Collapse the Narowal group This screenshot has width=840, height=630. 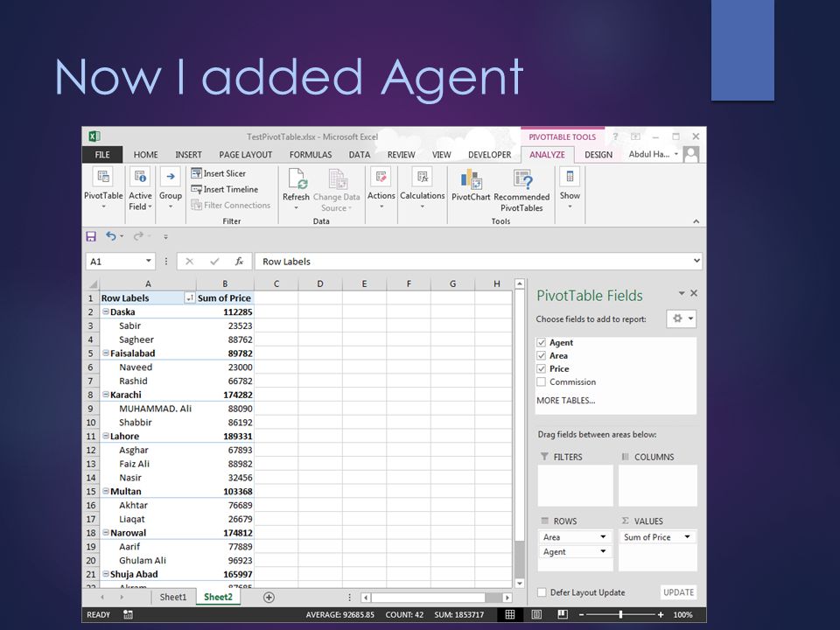(106, 533)
